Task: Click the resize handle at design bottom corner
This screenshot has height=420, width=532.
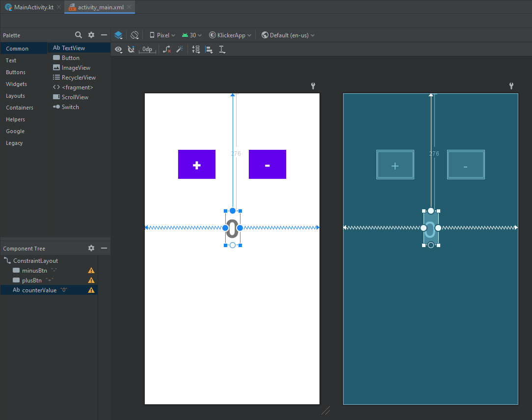Action: [326, 411]
